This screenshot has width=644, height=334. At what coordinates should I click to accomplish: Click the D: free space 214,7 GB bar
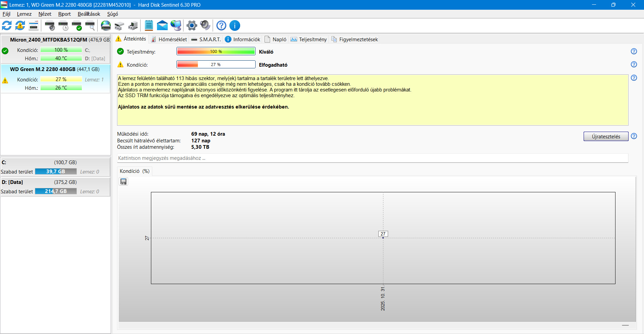[56, 191]
